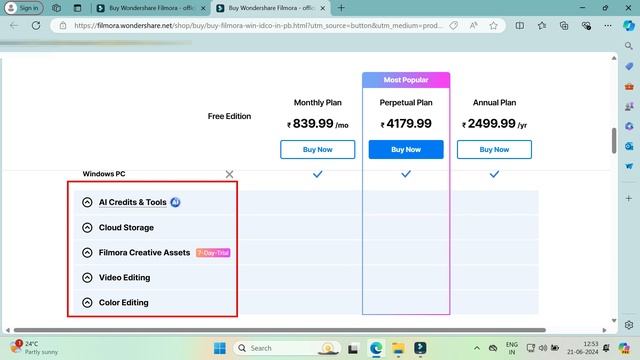Show hidden system tray icons
Image resolution: width=640 pixels, height=360 pixels.
coord(476,348)
